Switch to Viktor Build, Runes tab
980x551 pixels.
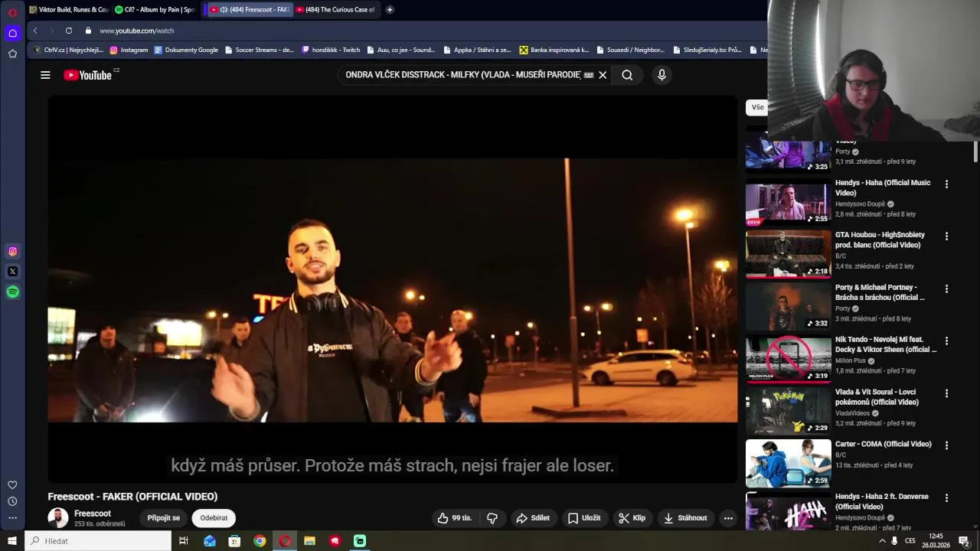click(x=69, y=10)
